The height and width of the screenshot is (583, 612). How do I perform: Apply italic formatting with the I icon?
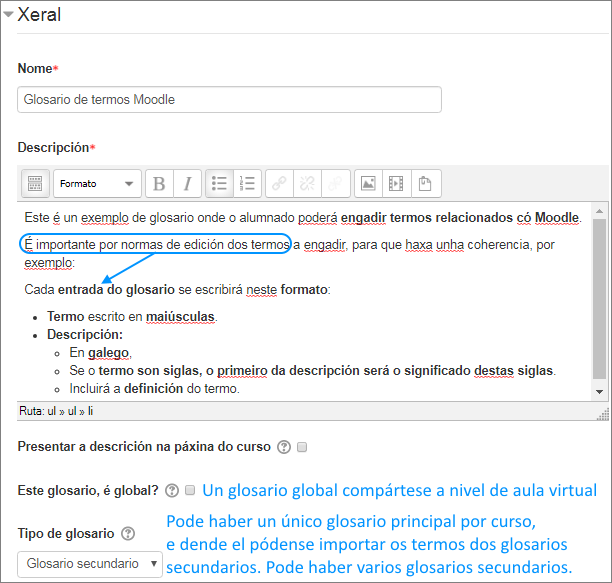pos(188,183)
